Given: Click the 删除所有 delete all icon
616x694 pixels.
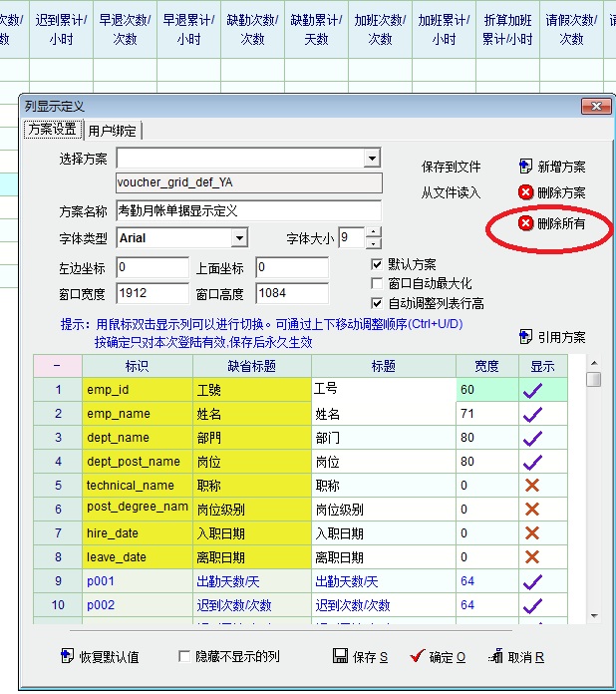Looking at the screenshot, I should 526,223.
